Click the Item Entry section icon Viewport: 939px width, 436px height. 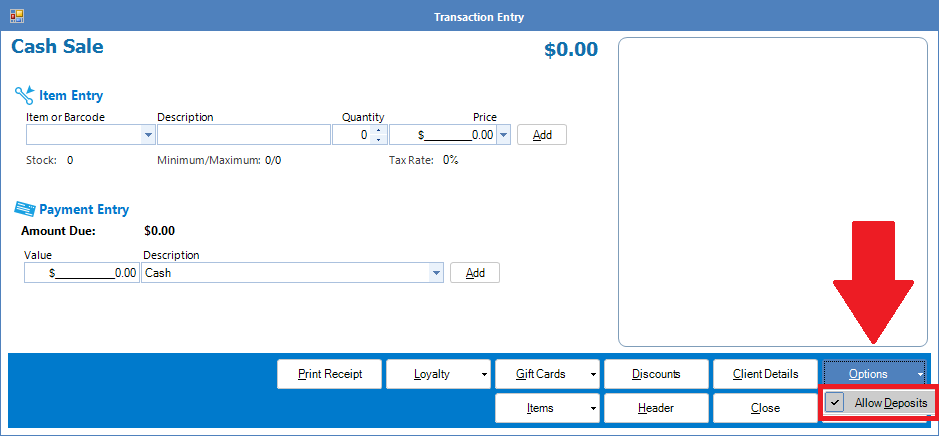tap(24, 96)
